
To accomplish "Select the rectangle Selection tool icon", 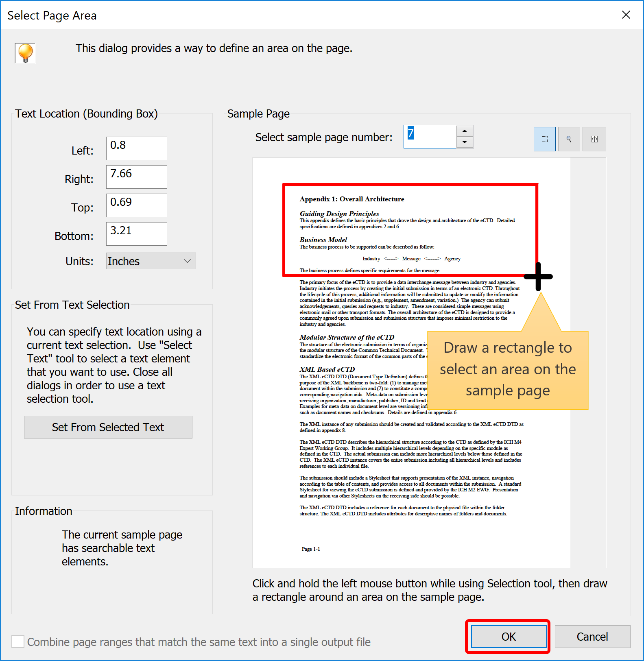I will pyautogui.click(x=544, y=139).
